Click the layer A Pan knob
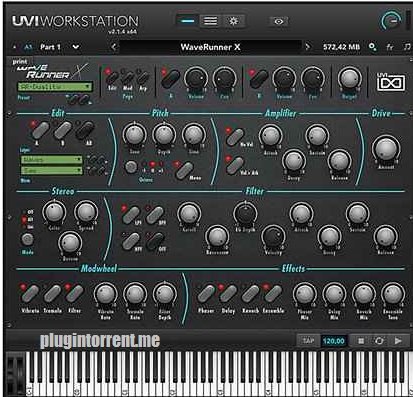413x397 pixels. 224,78
